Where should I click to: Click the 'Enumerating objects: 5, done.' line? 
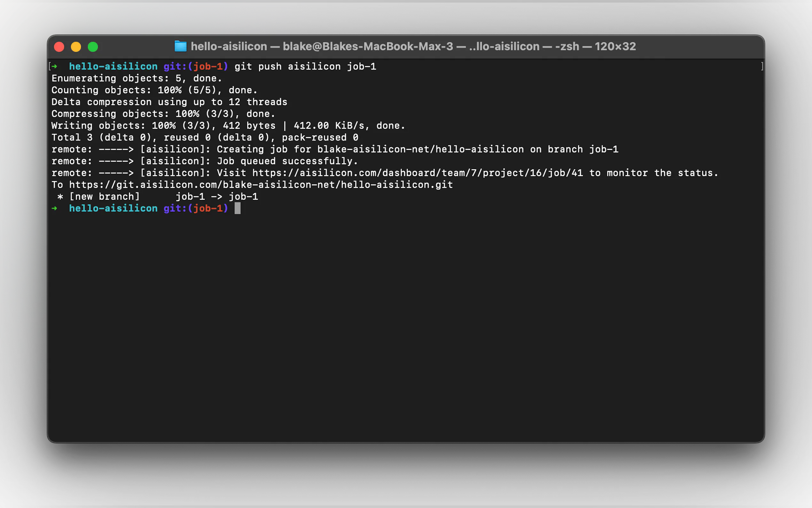(x=136, y=78)
